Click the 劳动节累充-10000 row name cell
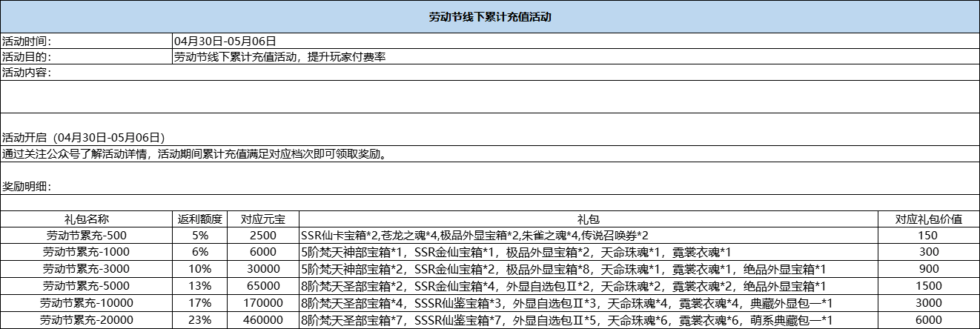The image size is (980, 329). 86,302
